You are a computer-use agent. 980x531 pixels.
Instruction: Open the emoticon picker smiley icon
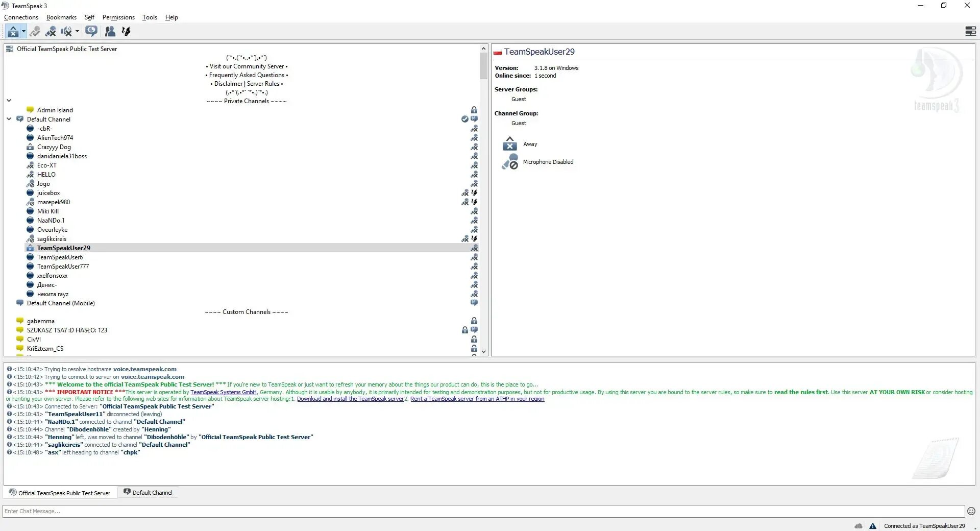[971, 511]
